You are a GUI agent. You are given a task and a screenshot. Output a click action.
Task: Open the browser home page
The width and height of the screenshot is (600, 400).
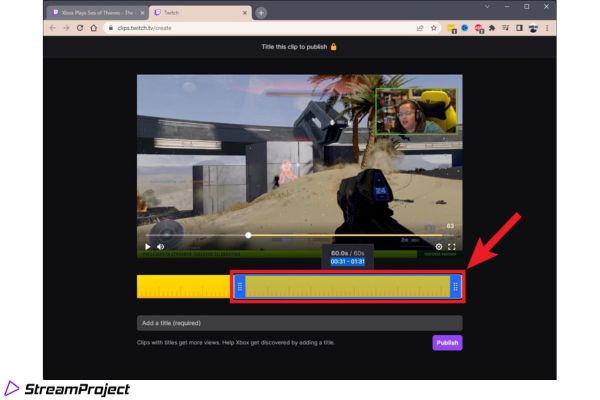pyautogui.click(x=94, y=28)
